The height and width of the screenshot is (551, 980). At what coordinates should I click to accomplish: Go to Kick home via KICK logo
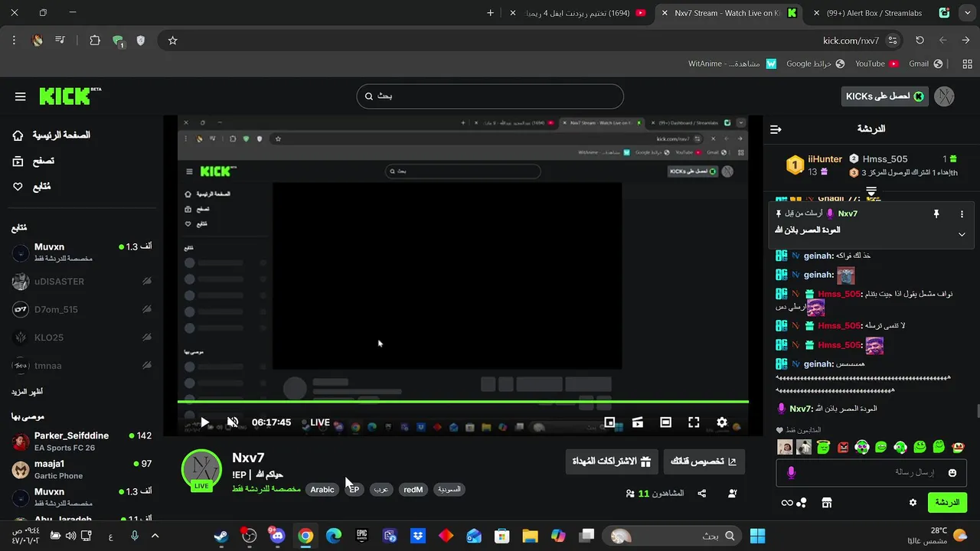(x=70, y=96)
